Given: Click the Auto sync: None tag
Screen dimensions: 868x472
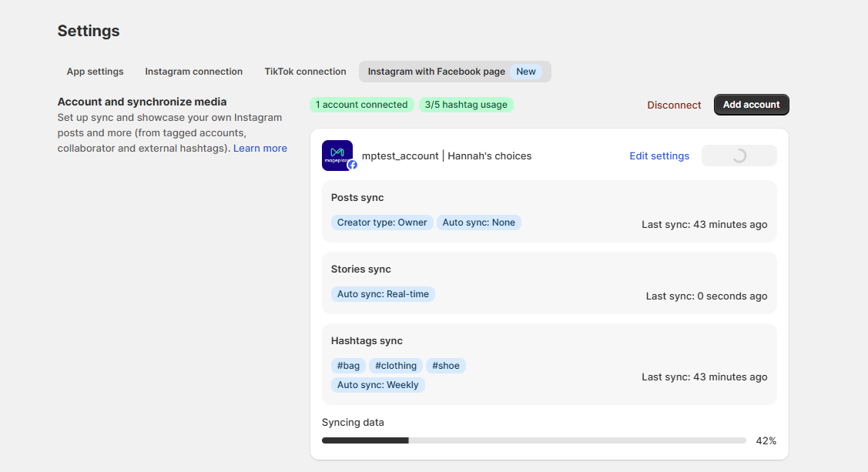Looking at the screenshot, I should point(478,223).
